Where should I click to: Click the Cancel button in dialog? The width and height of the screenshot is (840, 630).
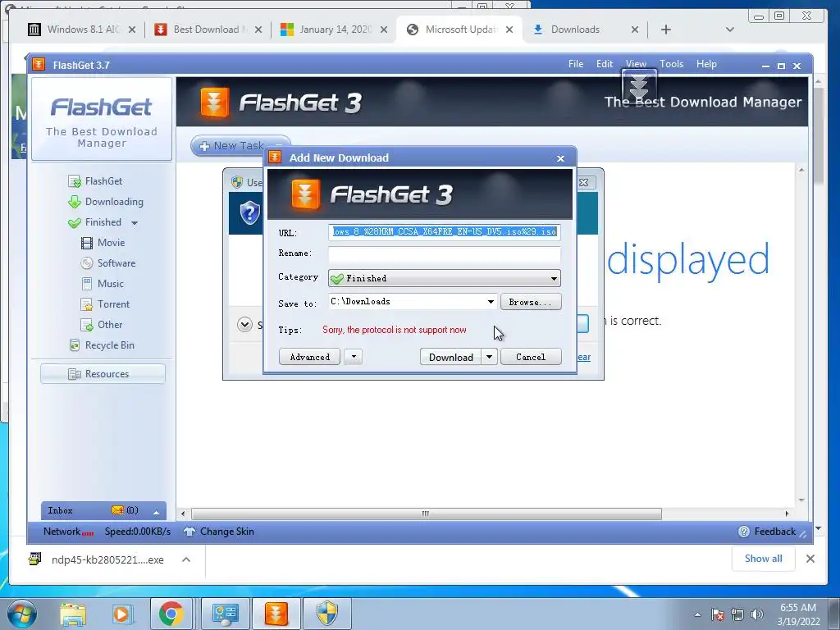pyautogui.click(x=531, y=357)
